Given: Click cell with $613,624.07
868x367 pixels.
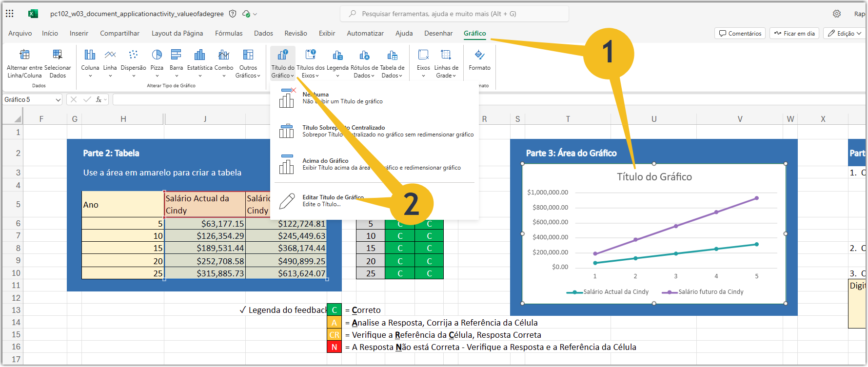Looking at the screenshot, I should (x=286, y=273).
